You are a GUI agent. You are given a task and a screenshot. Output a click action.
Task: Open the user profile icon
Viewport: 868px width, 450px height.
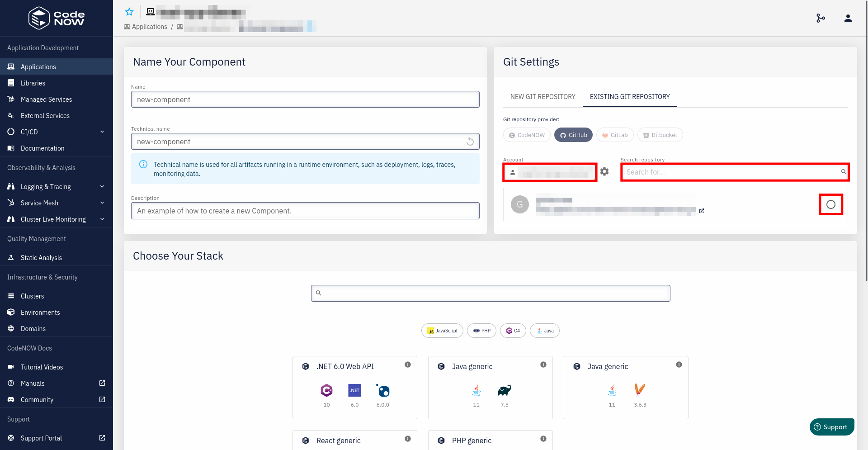[848, 18]
